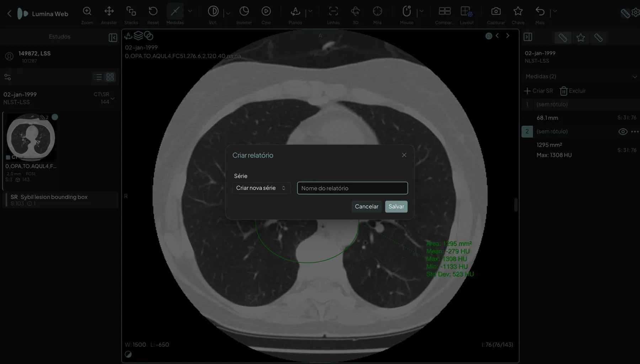Select SR Sybil lesion bounding box series
Viewport: 640px width, 364px height.
click(x=61, y=200)
